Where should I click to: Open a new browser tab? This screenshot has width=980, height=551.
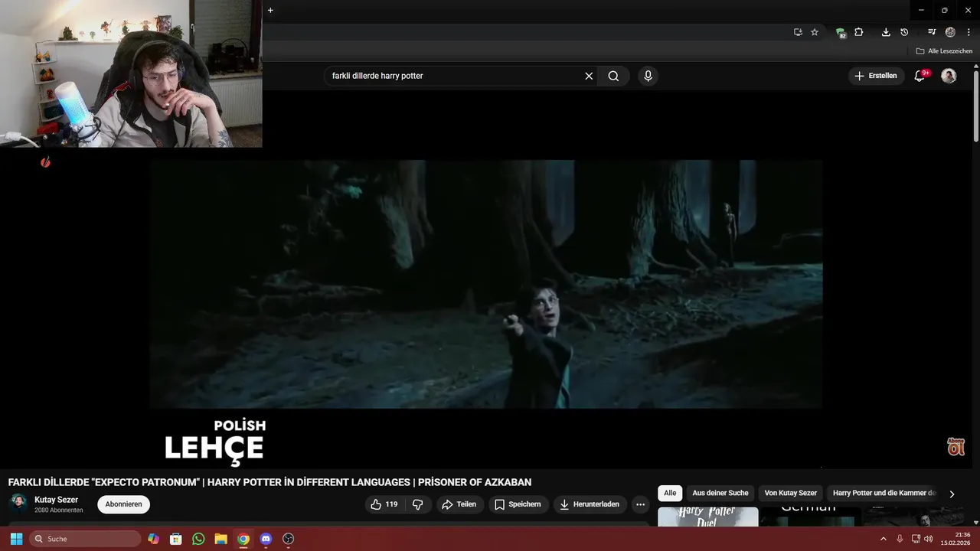point(270,10)
